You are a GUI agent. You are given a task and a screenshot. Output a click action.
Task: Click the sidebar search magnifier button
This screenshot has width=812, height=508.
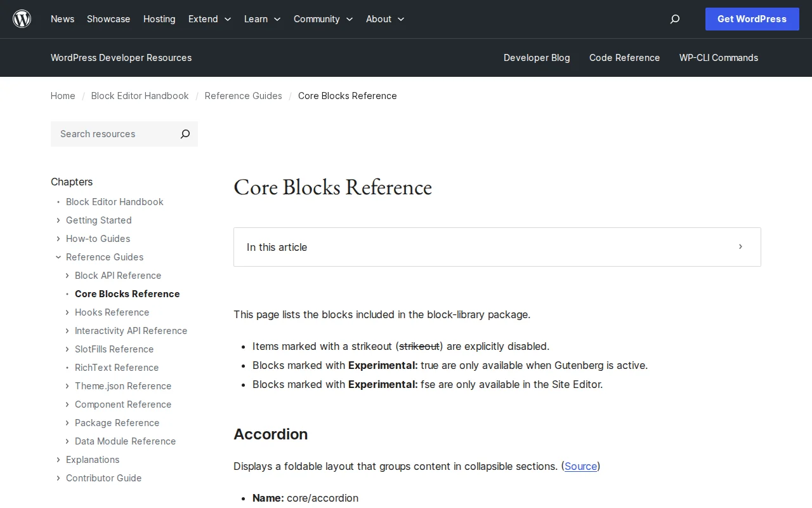[x=185, y=134]
